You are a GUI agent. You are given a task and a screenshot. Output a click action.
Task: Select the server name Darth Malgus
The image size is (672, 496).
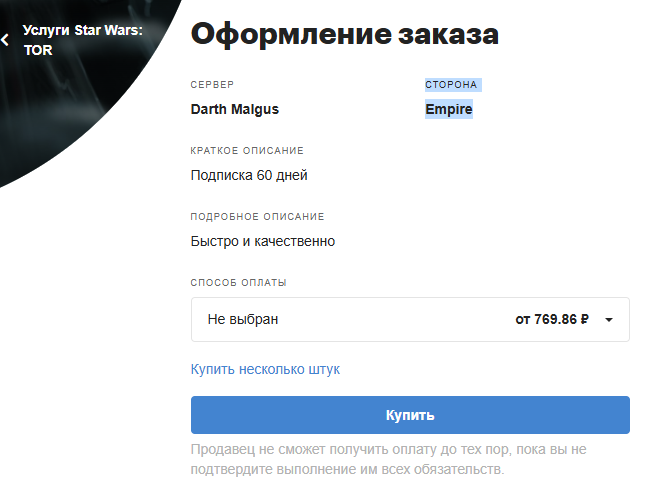click(x=234, y=109)
